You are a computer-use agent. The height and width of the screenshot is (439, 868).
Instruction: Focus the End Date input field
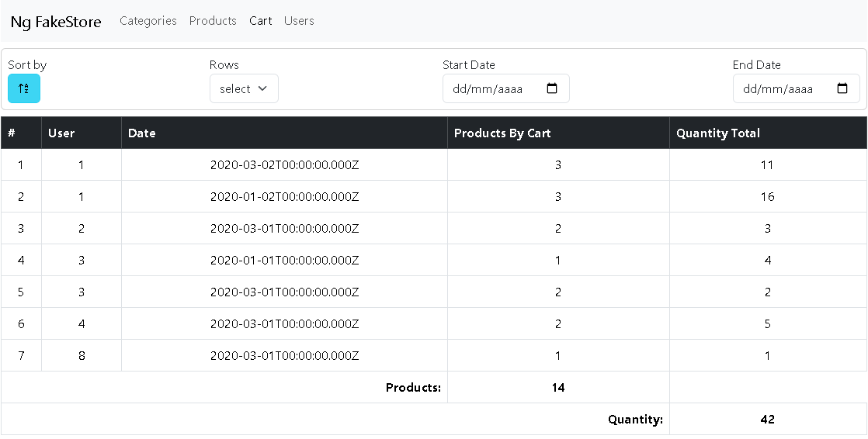click(784, 88)
